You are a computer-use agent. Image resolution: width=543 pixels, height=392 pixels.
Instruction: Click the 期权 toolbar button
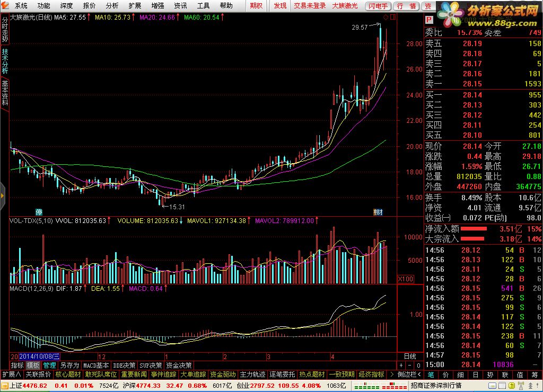click(x=256, y=5)
